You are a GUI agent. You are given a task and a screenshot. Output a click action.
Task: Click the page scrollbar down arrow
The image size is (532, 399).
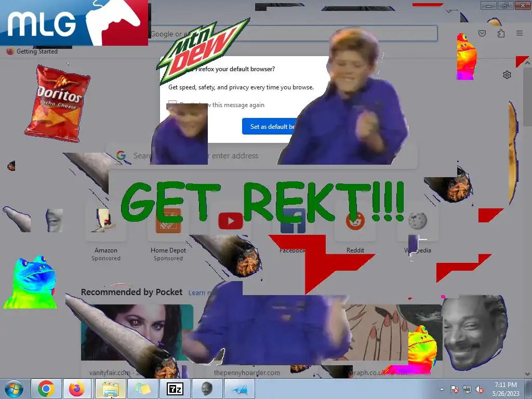(x=527, y=374)
